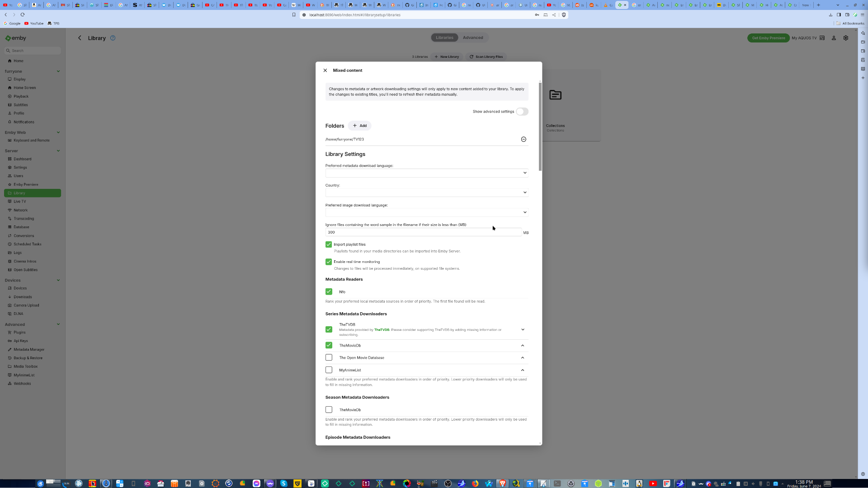The height and width of the screenshot is (488, 868).
Task: Select the Libraries tab
Action: click(444, 38)
